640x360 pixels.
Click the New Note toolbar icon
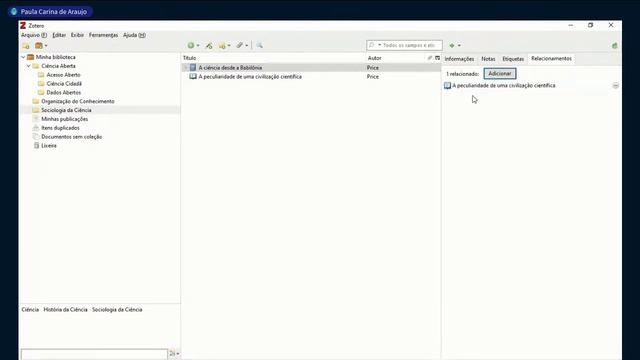(x=222, y=46)
